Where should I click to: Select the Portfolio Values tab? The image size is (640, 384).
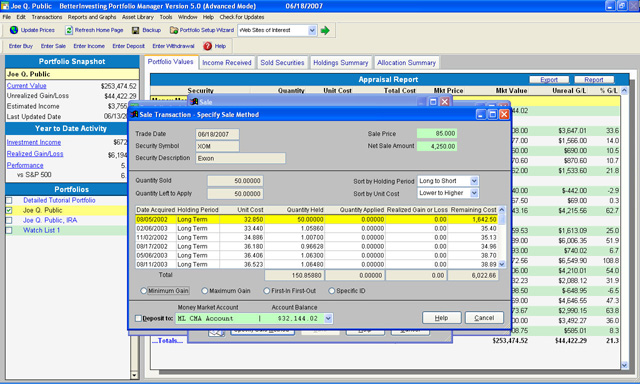[171, 62]
